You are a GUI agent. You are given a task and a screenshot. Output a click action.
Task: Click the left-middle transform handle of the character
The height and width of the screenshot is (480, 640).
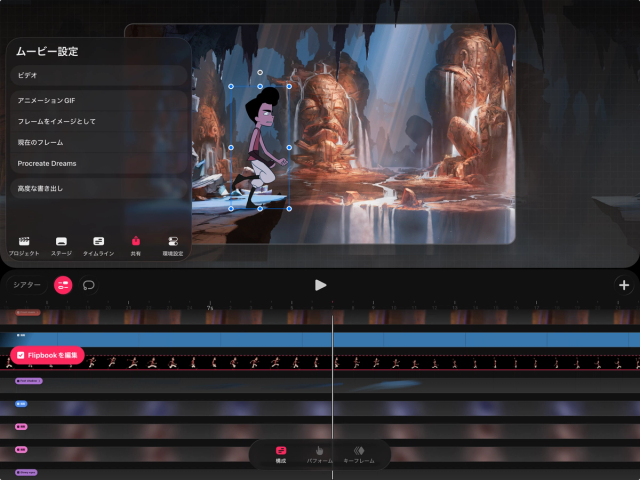(231, 147)
